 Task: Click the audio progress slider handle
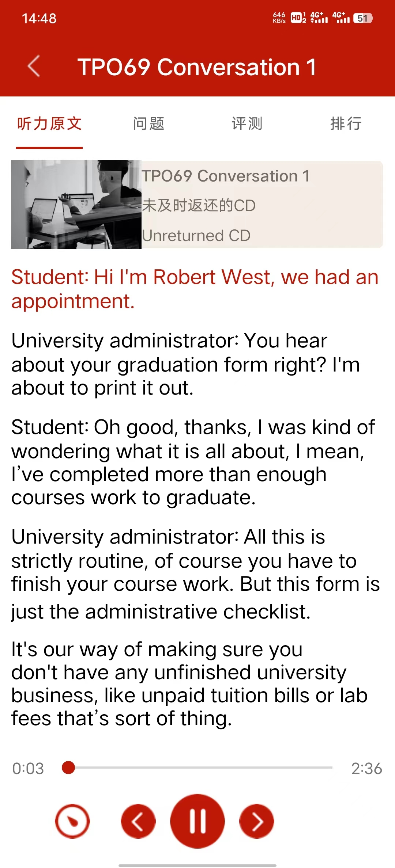coord(68,768)
